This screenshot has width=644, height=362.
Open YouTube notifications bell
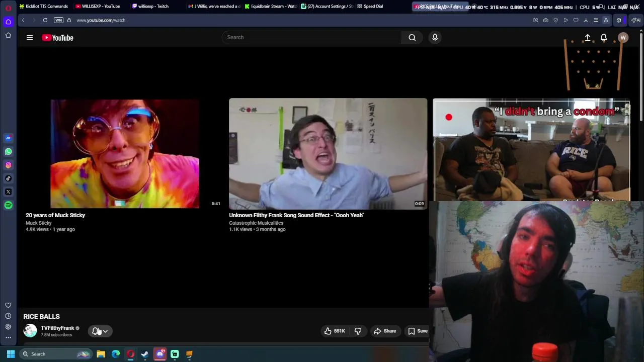coord(604,38)
